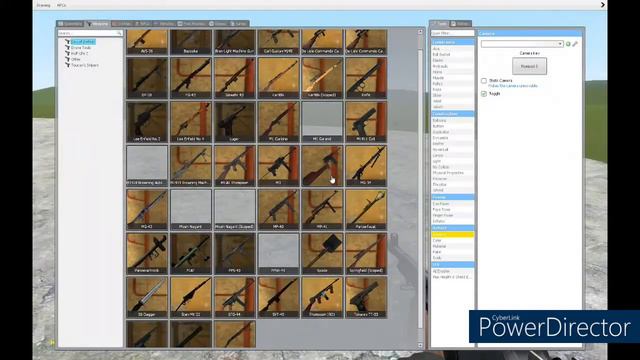This screenshot has width=640, height=360.
Task: Select the MG-42 weapon icon
Action: click(x=147, y=209)
